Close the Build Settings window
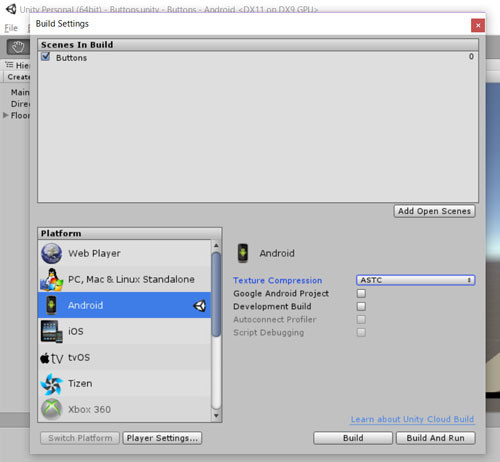The image size is (500, 462). coord(478,25)
